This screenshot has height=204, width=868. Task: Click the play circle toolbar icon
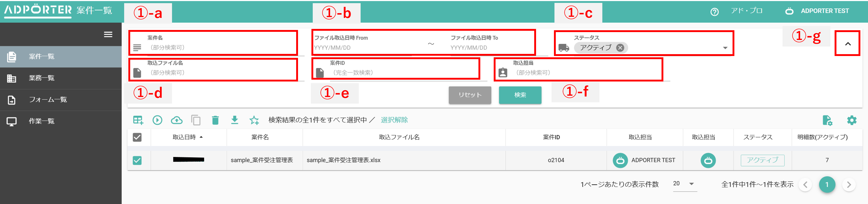[x=157, y=120]
